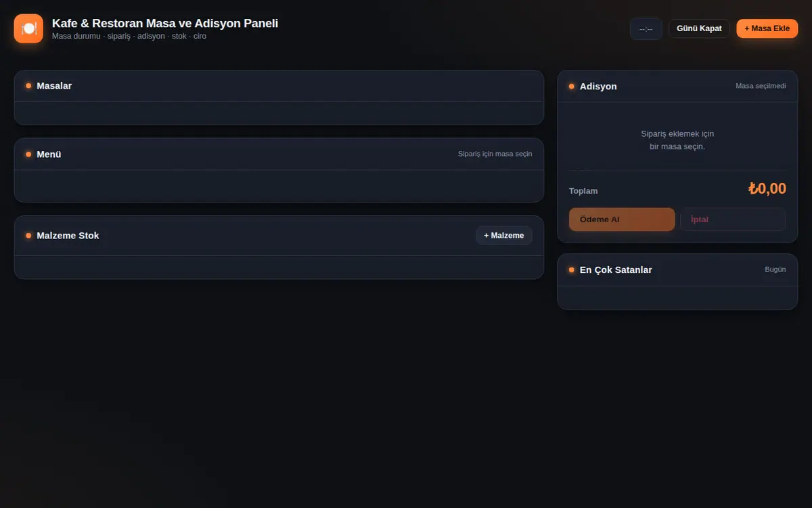This screenshot has height=508, width=812.
Task: Click the + Malzeme button
Action: click(504, 236)
